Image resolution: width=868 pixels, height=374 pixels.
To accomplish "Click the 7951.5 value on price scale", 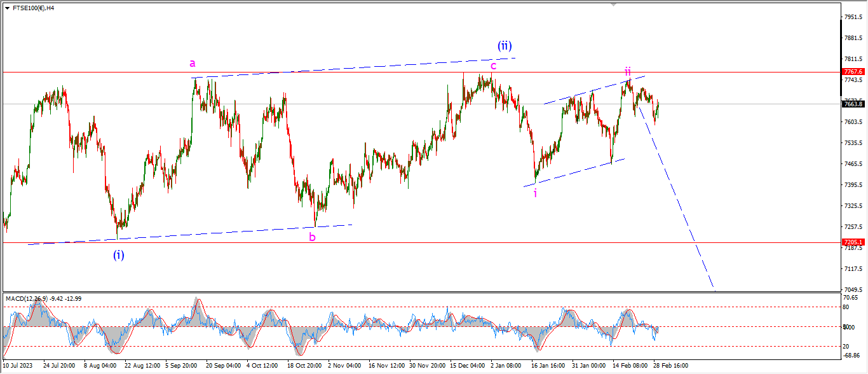I will (852, 17).
